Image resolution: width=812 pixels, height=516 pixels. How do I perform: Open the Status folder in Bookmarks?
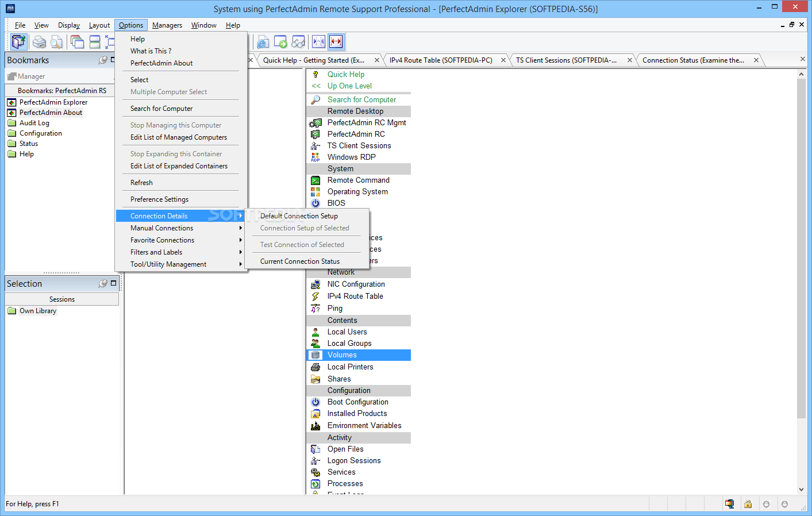[28, 144]
